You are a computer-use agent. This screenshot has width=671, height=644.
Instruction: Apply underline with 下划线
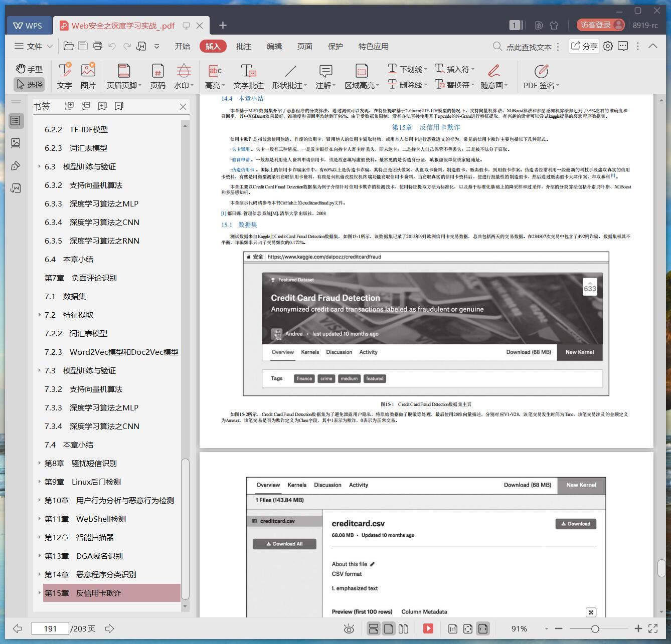pos(407,69)
